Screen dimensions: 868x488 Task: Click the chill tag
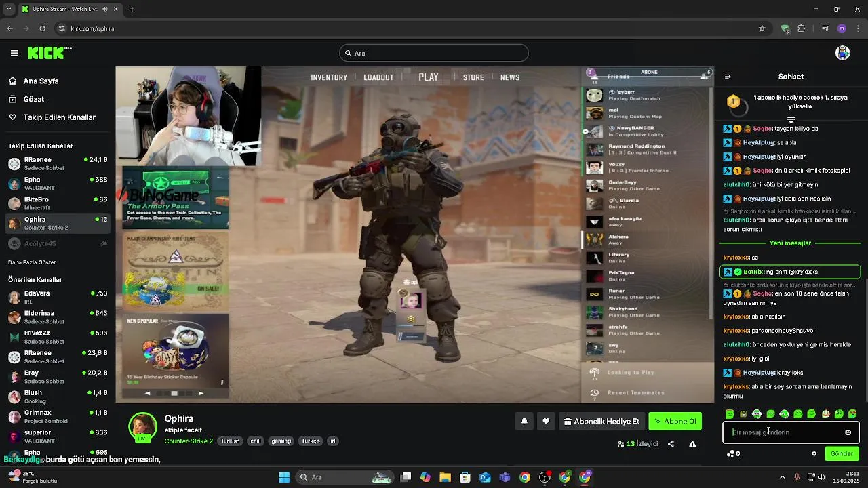pyautogui.click(x=255, y=441)
